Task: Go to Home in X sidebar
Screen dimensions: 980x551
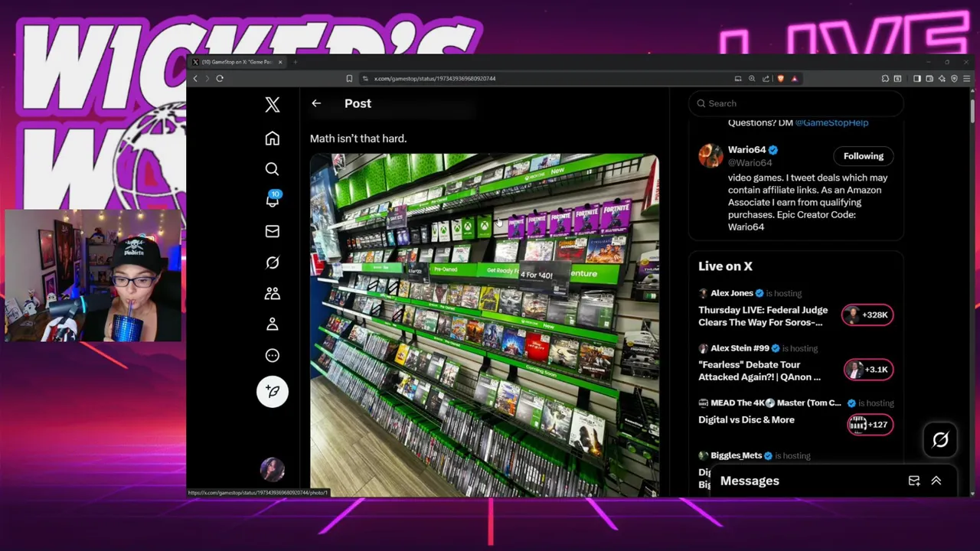Action: click(x=273, y=139)
